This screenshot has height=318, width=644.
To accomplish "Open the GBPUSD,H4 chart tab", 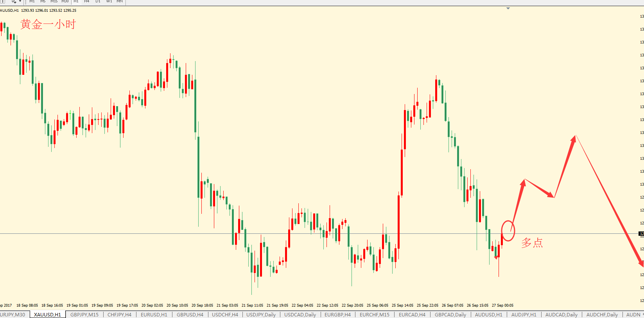I will (x=190, y=314).
